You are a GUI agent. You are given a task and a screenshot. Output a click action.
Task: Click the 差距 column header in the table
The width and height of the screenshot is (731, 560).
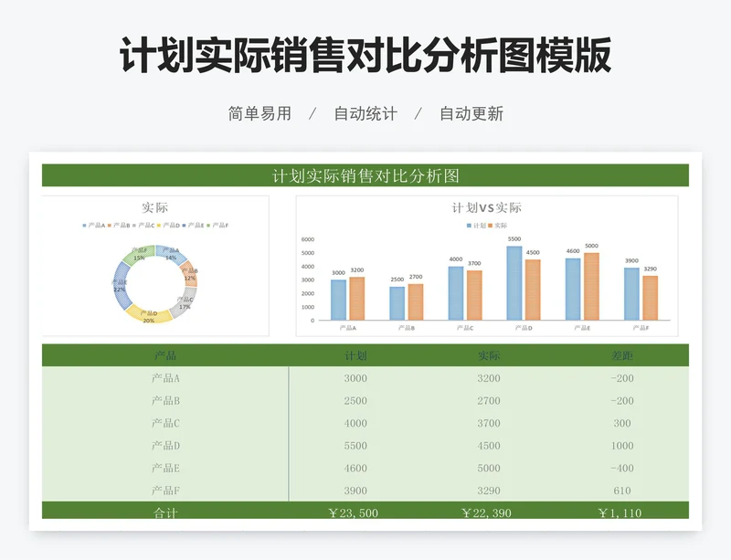[622, 355]
